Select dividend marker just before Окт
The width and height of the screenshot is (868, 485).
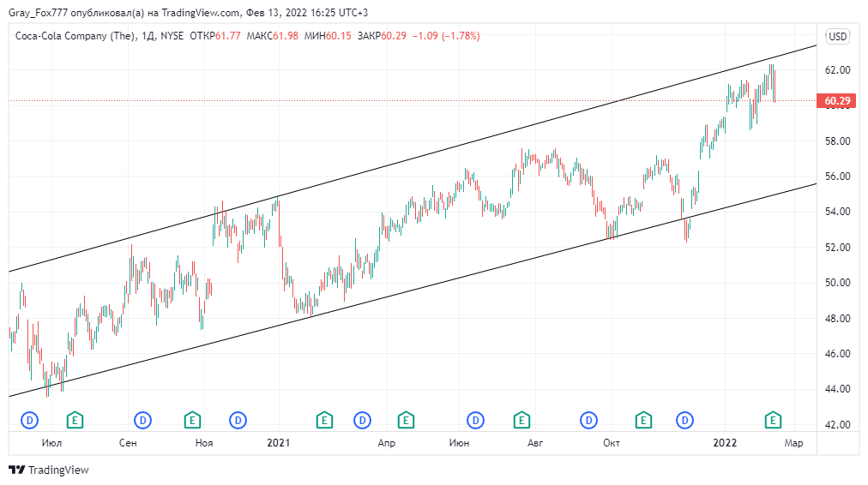[x=589, y=421]
